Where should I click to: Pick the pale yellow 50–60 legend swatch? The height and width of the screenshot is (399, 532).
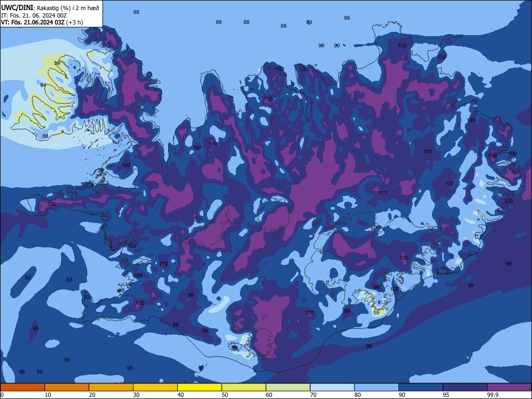pos(244,387)
